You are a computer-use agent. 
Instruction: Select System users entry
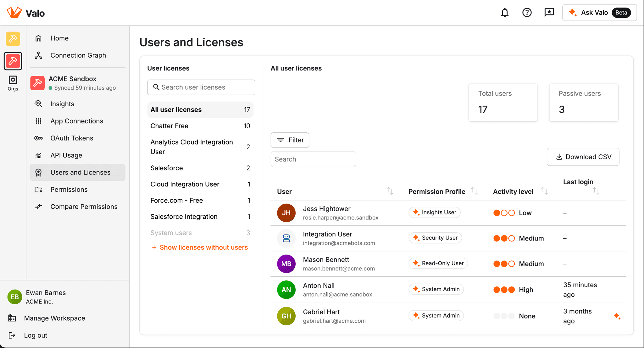click(x=200, y=233)
